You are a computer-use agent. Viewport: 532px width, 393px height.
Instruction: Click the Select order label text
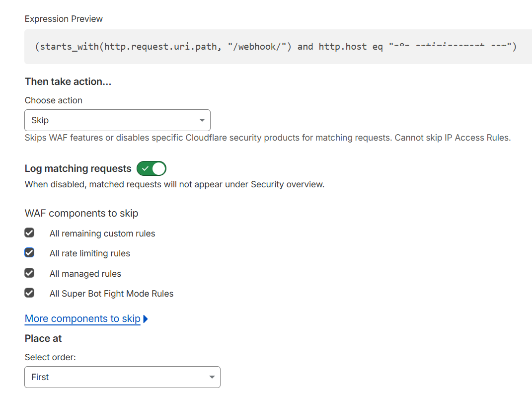[50, 357]
